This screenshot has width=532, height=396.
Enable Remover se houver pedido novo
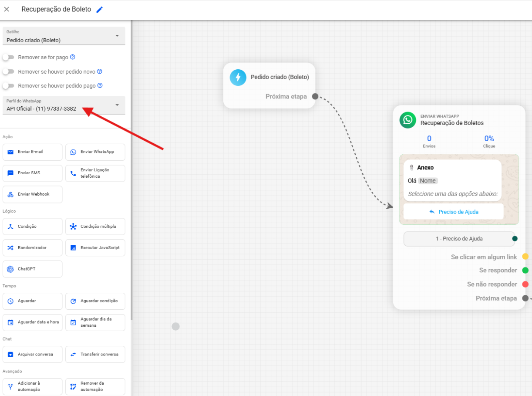[8, 71]
